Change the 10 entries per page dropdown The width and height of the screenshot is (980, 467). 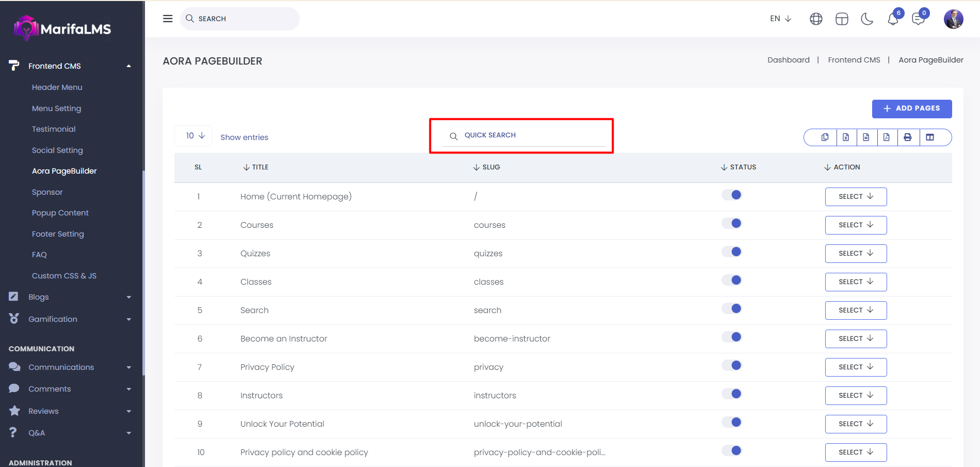click(x=194, y=136)
